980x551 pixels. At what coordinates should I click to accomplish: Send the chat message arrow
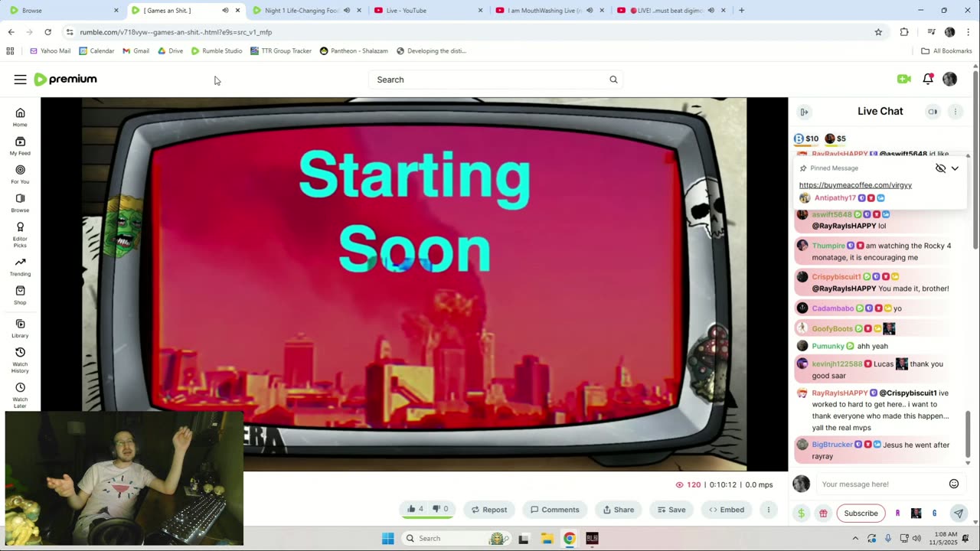pyautogui.click(x=958, y=514)
